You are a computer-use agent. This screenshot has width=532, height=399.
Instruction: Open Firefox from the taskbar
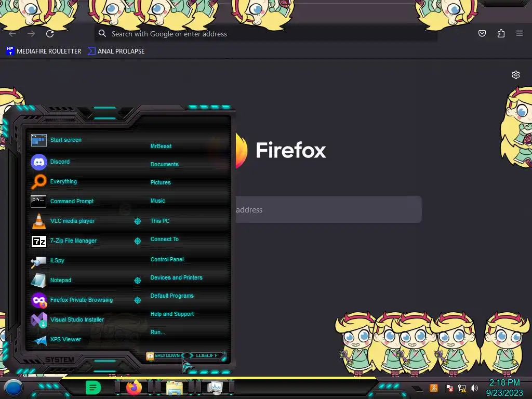134,388
